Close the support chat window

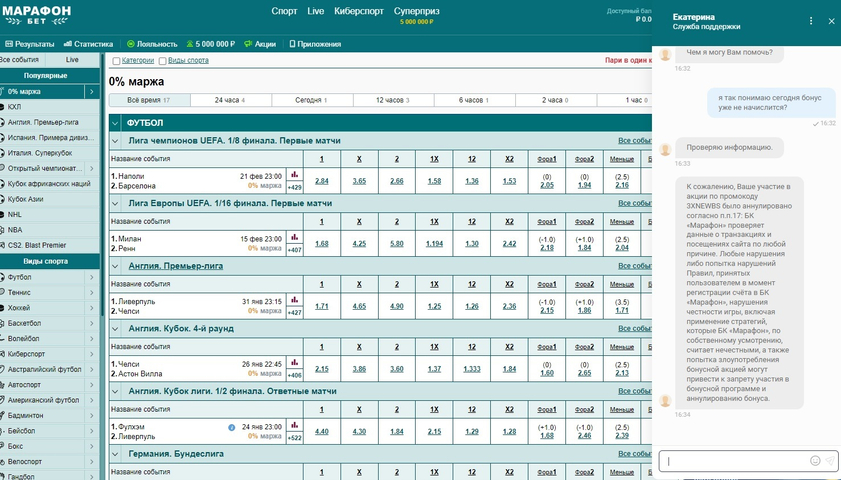click(831, 21)
